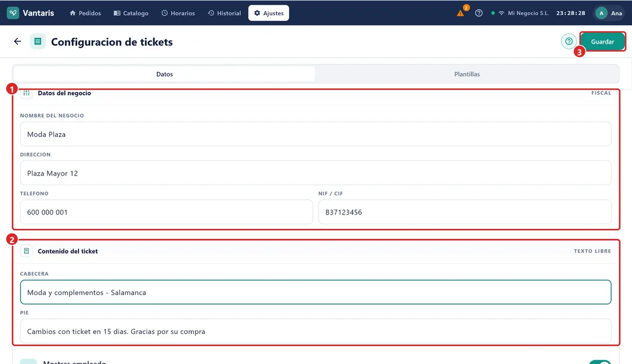
Task: Click the Telefono field 600 000 001
Action: click(166, 212)
